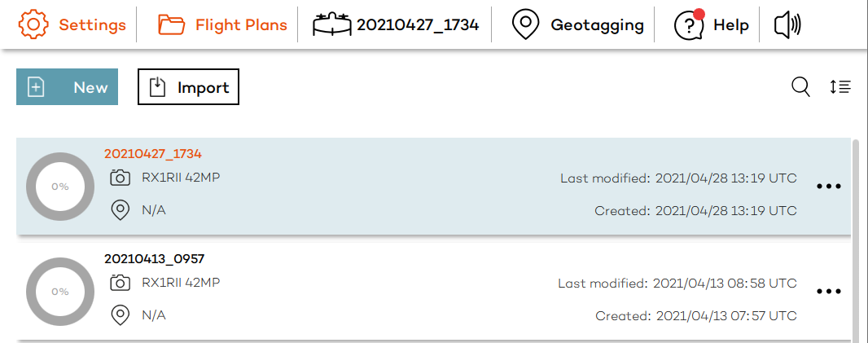Click camera icon of 20210427_1734 plan
Screen dimensions: 868x343
coord(120,178)
